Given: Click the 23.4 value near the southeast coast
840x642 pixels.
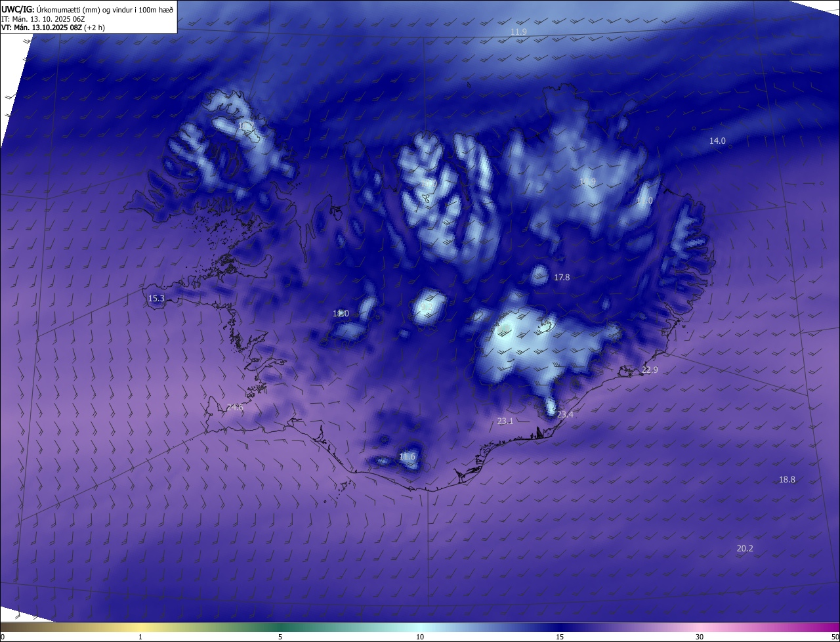Looking at the screenshot, I should tap(565, 415).
